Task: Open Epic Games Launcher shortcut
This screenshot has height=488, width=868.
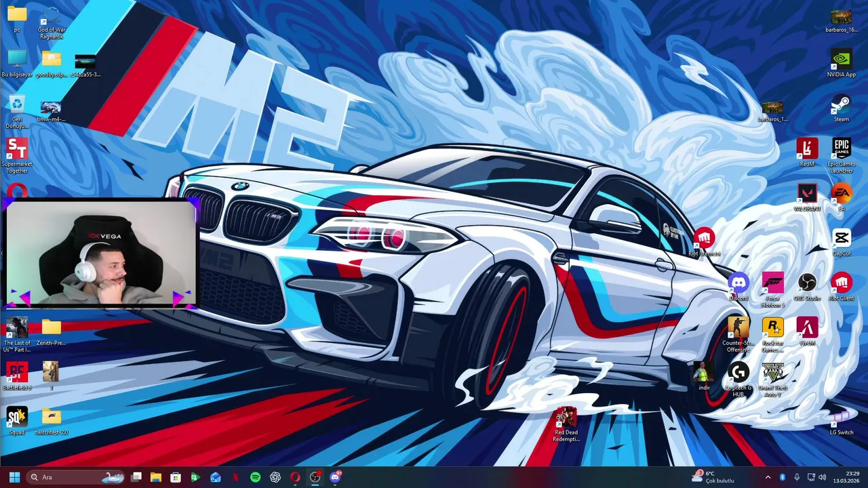Action: pos(842,156)
